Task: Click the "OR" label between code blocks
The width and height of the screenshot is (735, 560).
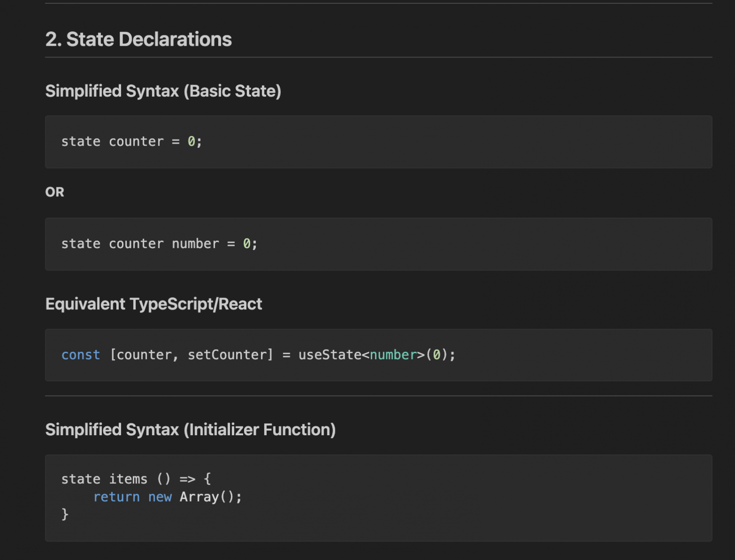Action: (x=54, y=192)
